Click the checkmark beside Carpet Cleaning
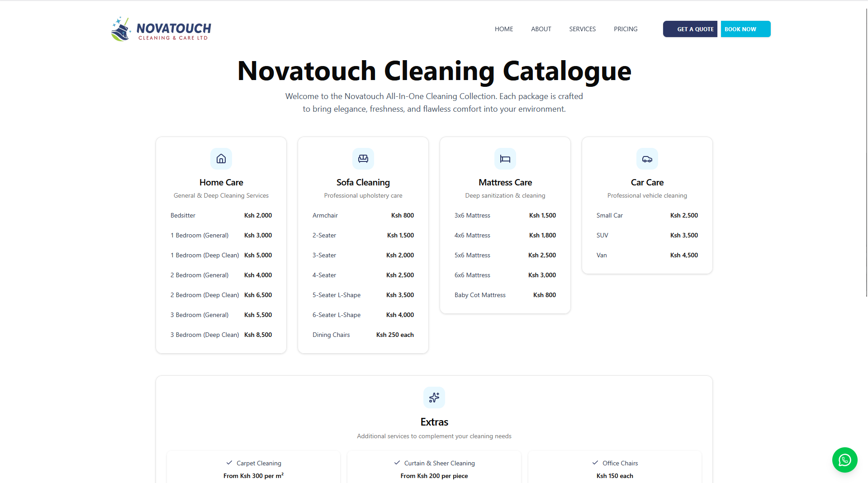The image size is (868, 483). [x=229, y=463]
